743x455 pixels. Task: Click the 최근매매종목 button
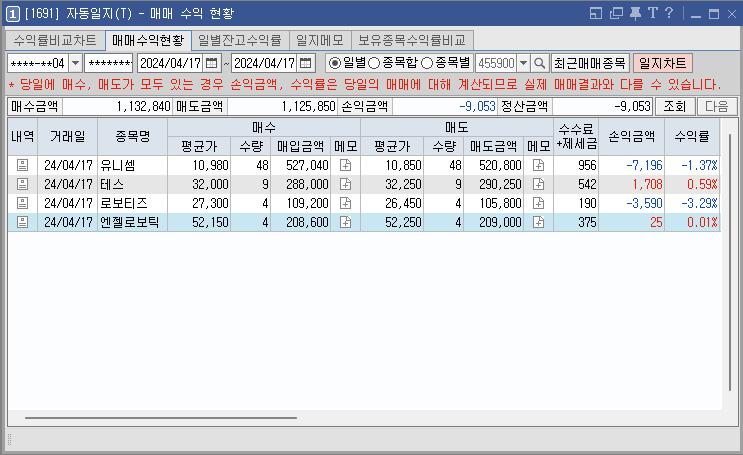tap(590, 63)
